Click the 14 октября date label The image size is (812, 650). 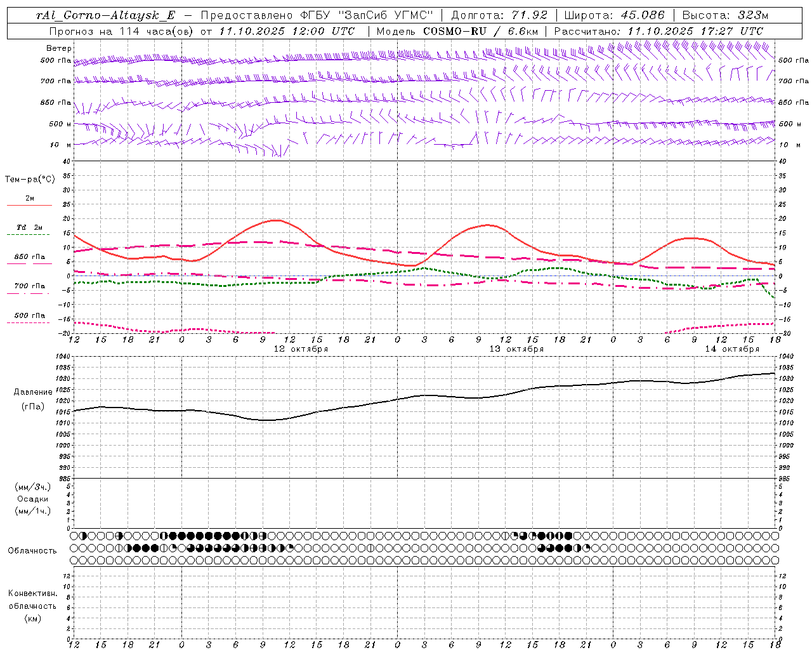(732, 349)
